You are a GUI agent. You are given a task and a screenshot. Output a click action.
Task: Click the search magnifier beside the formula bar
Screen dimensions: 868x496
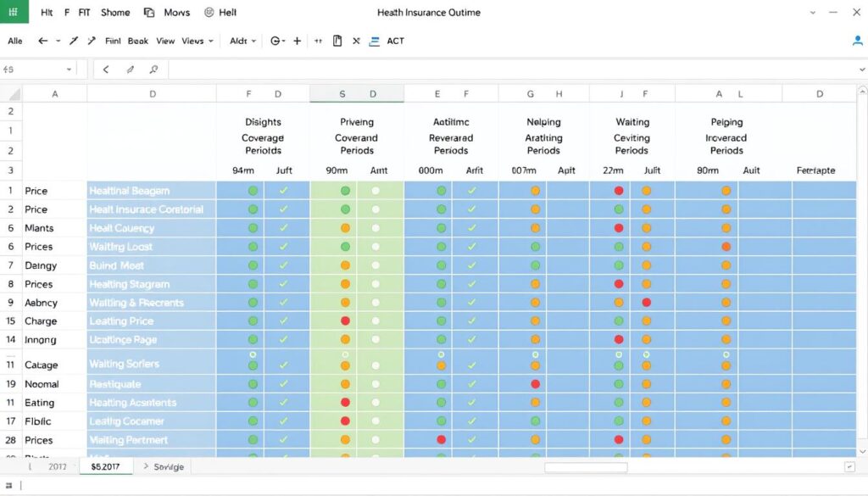point(153,70)
